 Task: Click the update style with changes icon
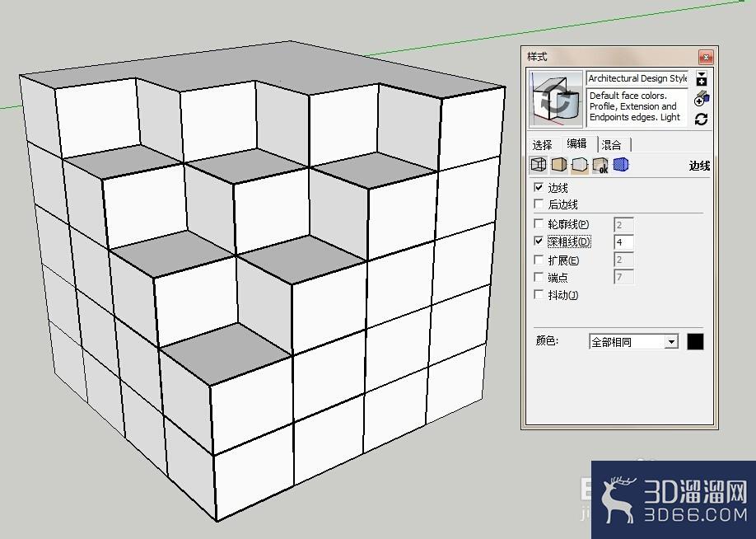[x=702, y=120]
